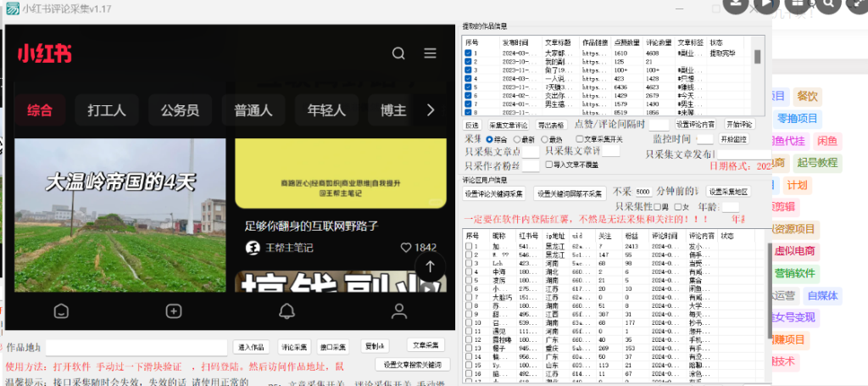Click the 闲鱼 tag in background window
The width and height of the screenshot is (868, 386).
pyautogui.click(x=828, y=141)
